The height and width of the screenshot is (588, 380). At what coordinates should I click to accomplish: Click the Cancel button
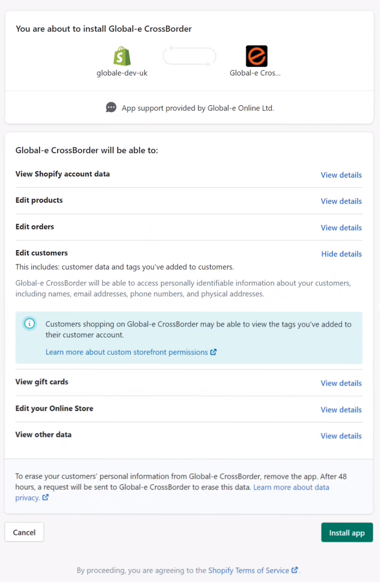pyautogui.click(x=24, y=532)
